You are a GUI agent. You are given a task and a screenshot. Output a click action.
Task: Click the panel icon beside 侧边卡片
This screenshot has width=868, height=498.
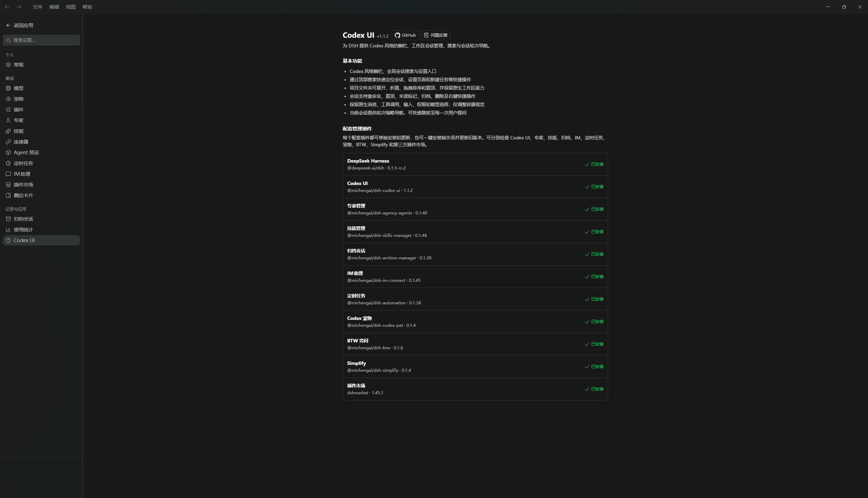[x=8, y=195]
